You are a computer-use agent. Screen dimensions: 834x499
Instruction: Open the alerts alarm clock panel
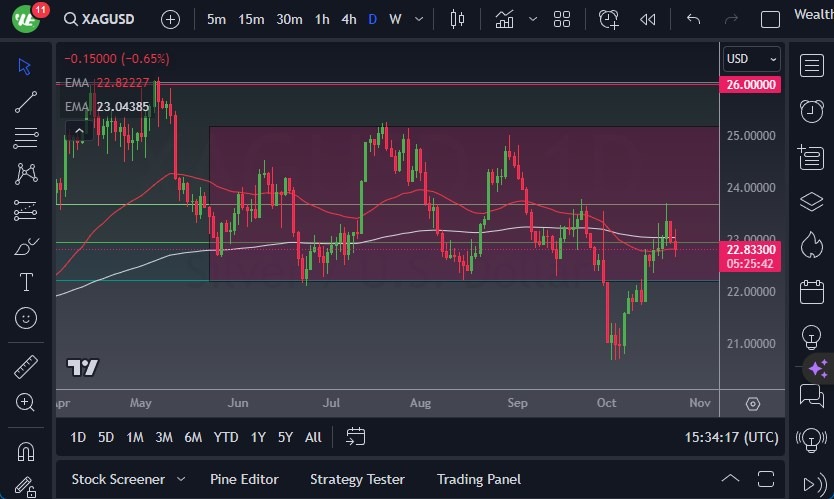click(x=811, y=111)
